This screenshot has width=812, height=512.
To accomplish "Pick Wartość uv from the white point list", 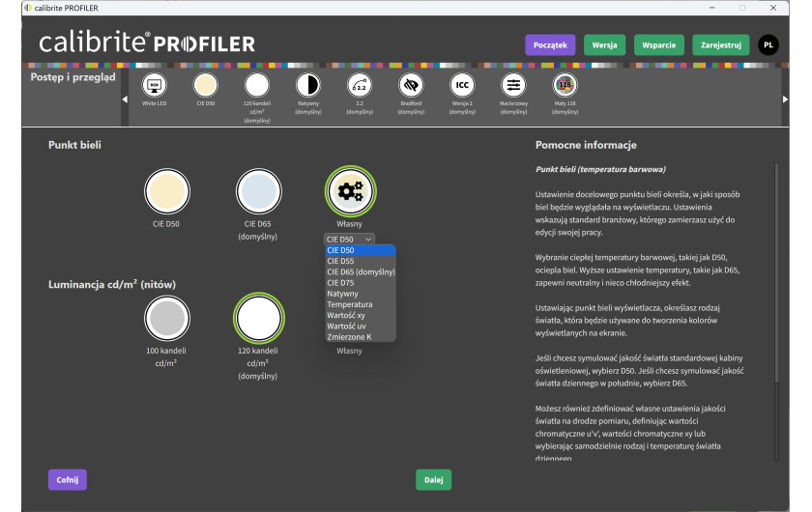I will [x=361, y=327].
